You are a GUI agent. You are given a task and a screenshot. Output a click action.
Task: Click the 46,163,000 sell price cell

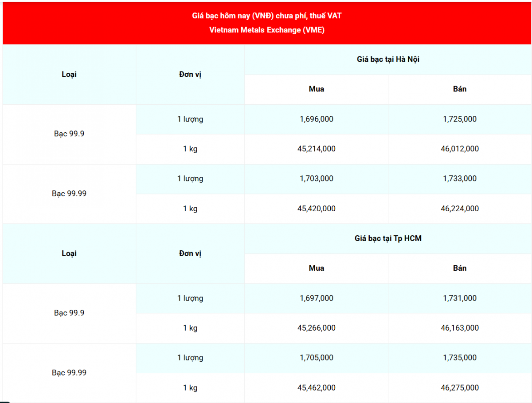click(460, 328)
